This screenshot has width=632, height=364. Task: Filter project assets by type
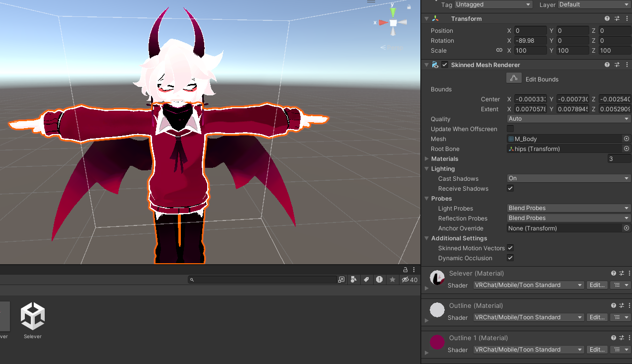(353, 280)
